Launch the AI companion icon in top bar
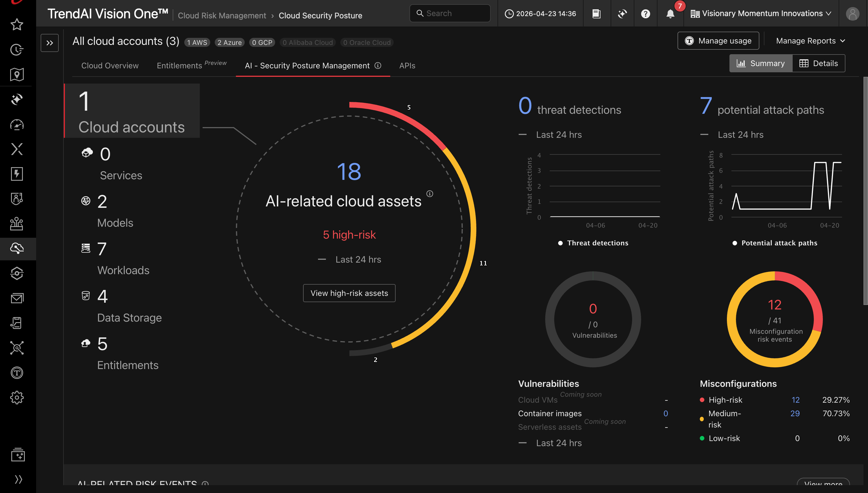Screen dimensions: 868x493 tap(622, 14)
